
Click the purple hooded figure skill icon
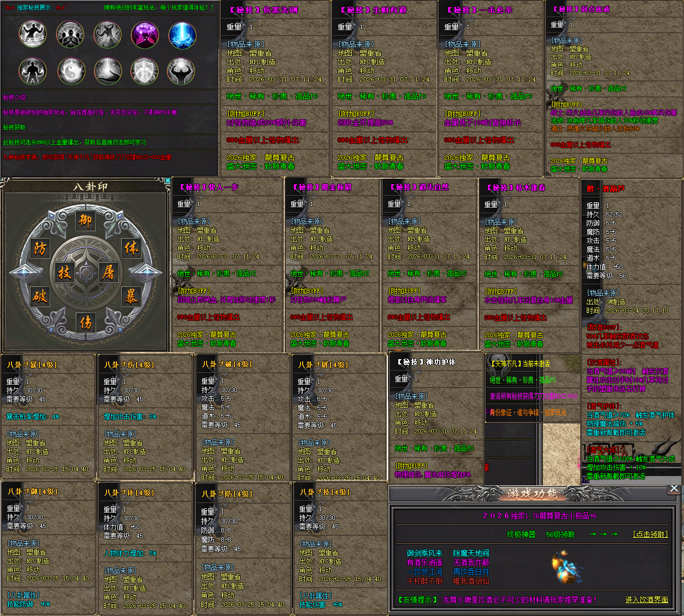(x=145, y=34)
